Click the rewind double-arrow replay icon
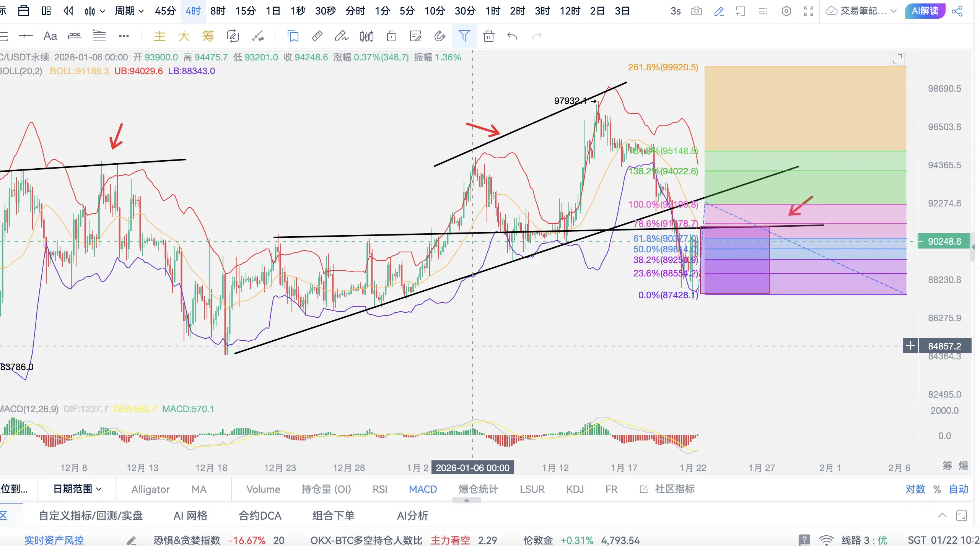Viewport: 980px width, 546px height. pyautogui.click(x=68, y=11)
